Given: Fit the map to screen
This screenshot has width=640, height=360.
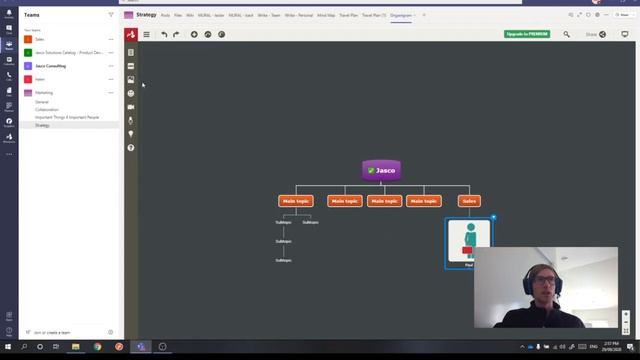Looking at the screenshot, I should [626, 331].
